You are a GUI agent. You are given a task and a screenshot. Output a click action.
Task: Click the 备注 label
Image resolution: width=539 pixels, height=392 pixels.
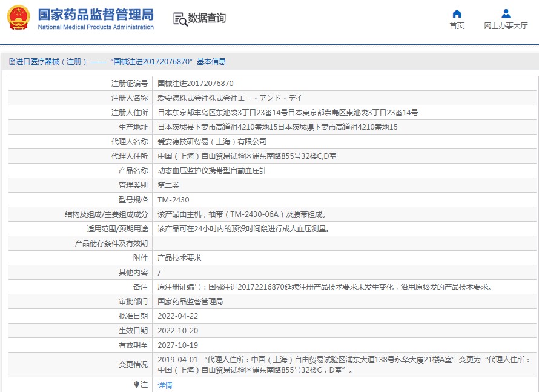click(141, 287)
